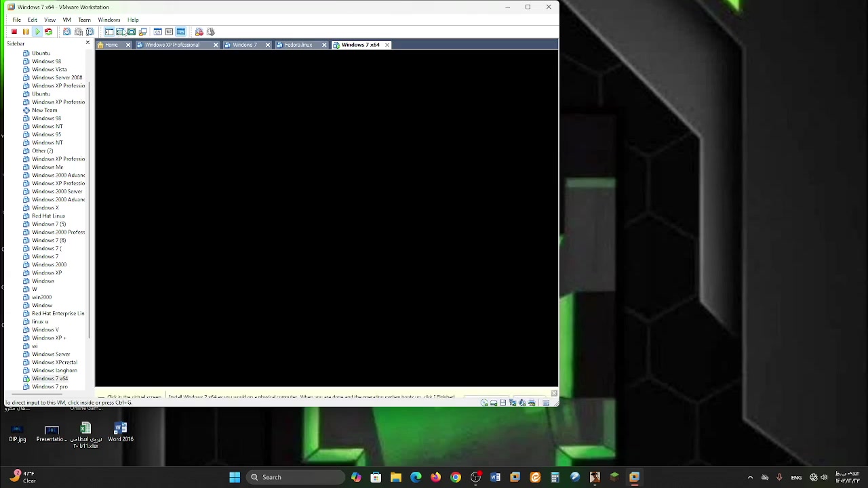Enter full screen via toolbar icon
This screenshot has width=868, height=488.
[132, 32]
